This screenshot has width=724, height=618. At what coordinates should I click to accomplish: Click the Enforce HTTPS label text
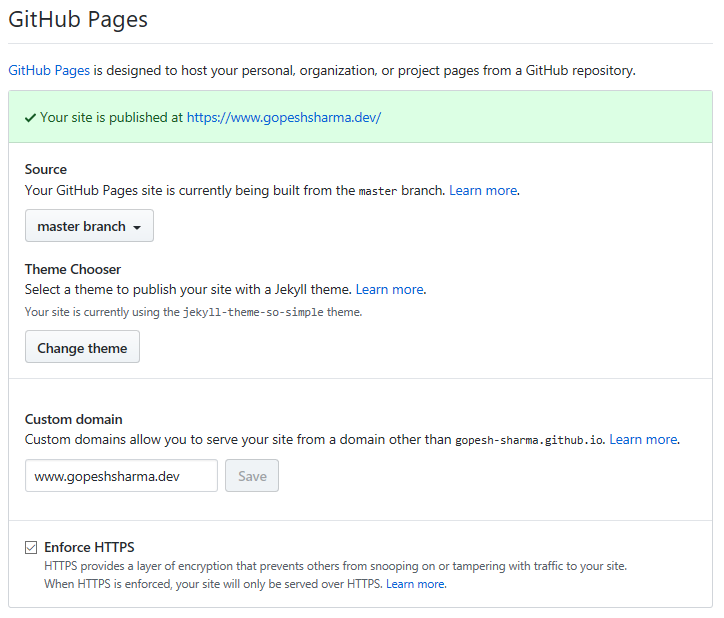[89, 547]
